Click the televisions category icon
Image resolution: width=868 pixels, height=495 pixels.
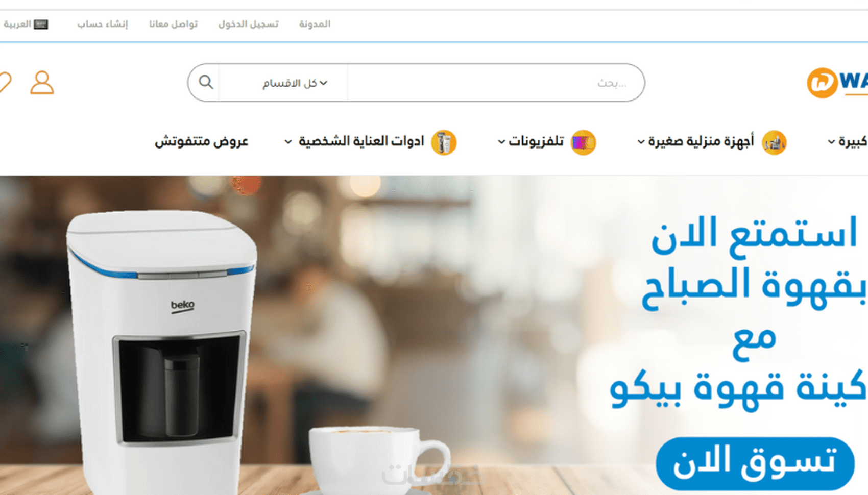tap(583, 142)
